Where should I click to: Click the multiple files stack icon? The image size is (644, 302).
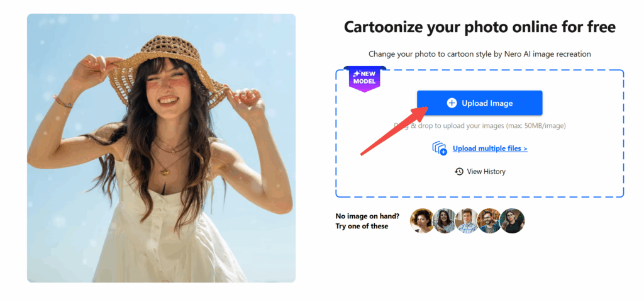click(439, 148)
